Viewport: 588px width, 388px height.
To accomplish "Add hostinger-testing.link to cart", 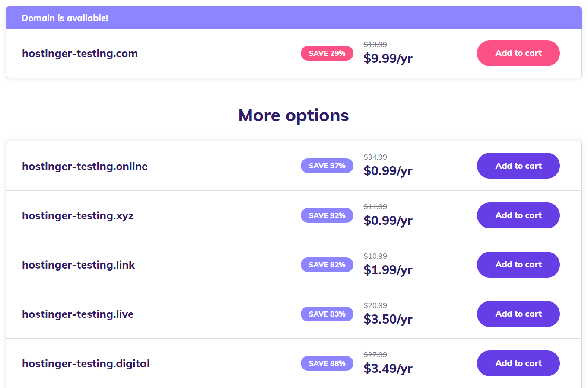I will (x=518, y=265).
